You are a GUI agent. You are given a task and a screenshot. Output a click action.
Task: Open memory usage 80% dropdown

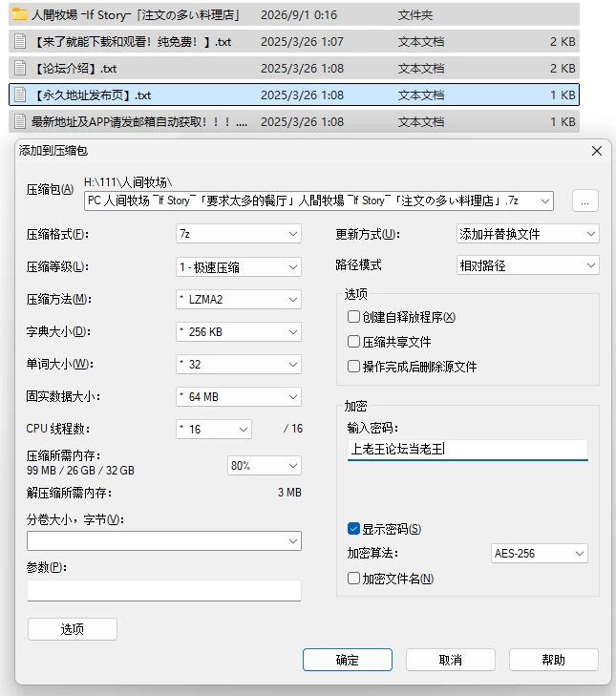(265, 466)
